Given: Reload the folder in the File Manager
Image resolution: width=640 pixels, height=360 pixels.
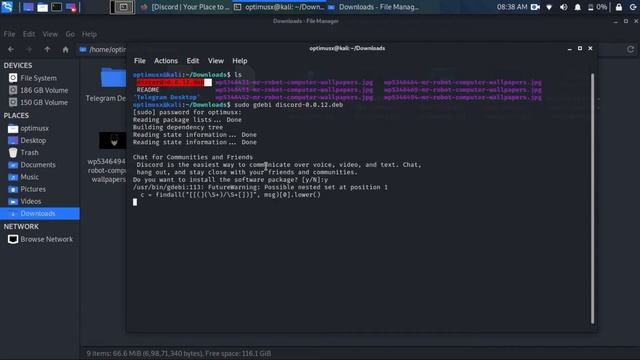Looking at the screenshot, I should point(630,49).
